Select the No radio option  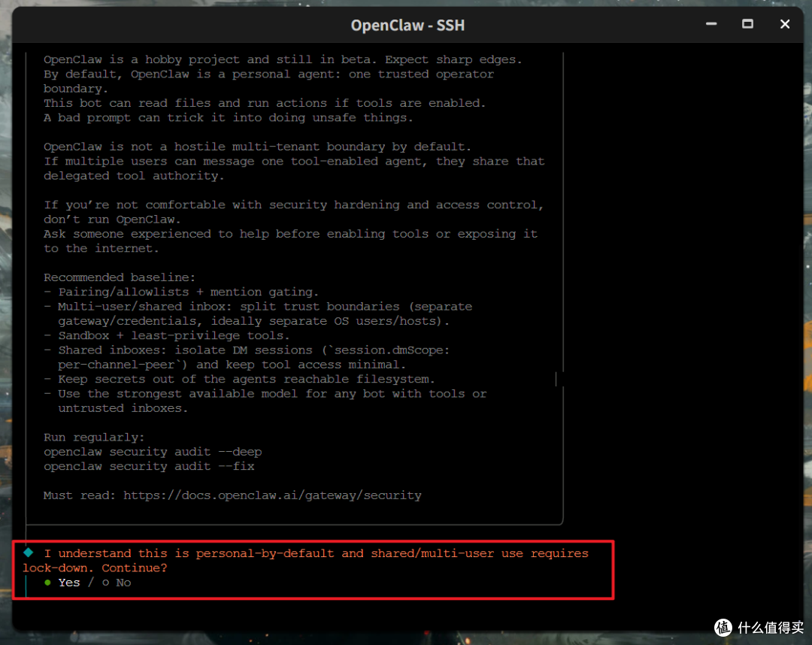tap(117, 583)
